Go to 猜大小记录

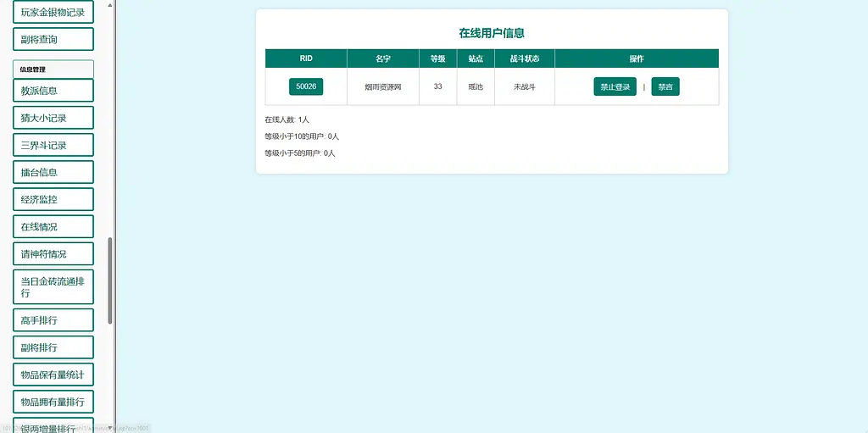[x=53, y=118]
